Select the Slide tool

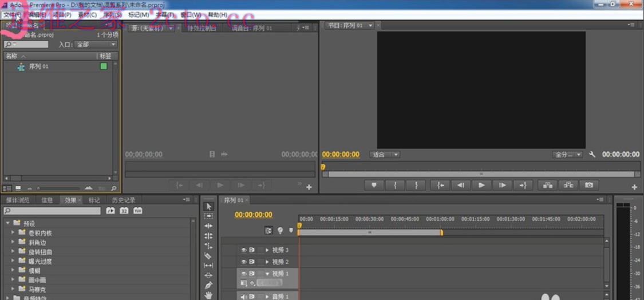tap(208, 275)
